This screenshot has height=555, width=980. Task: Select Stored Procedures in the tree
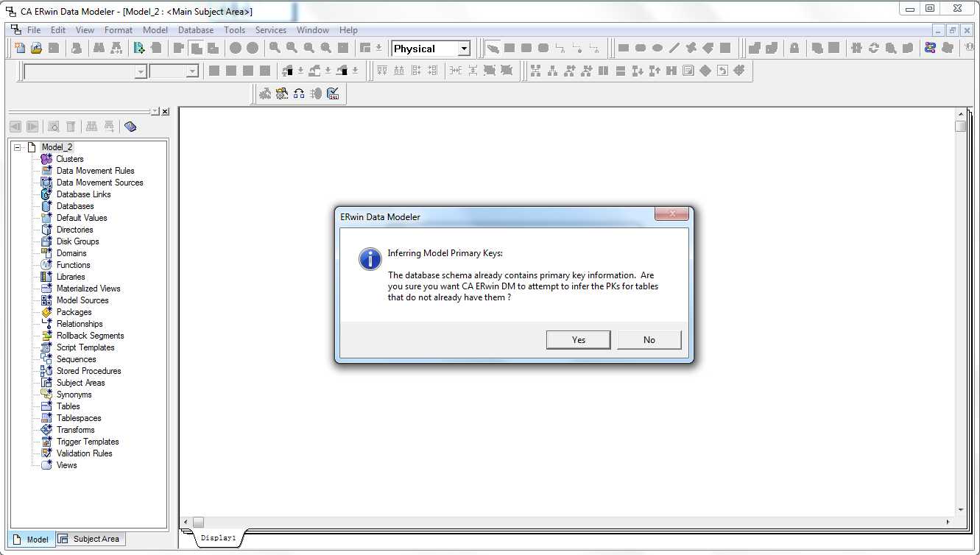click(89, 371)
